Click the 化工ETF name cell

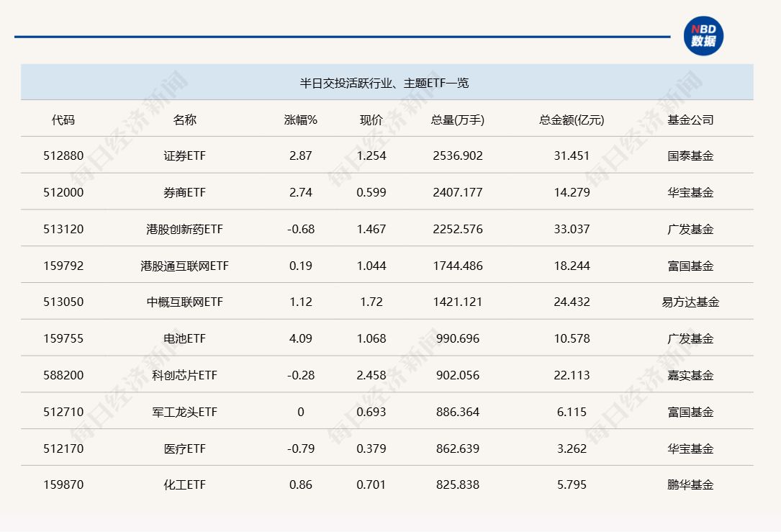(x=184, y=484)
